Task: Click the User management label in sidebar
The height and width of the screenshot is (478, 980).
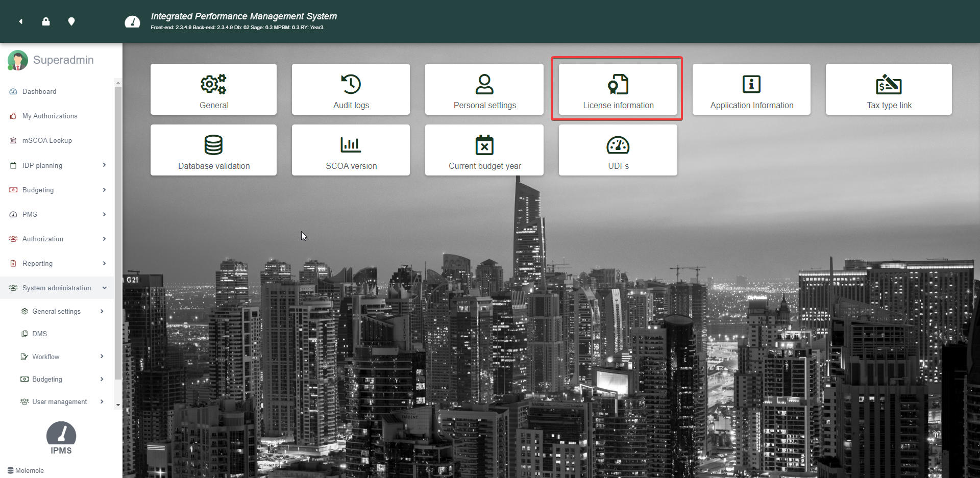Action: pyautogui.click(x=59, y=402)
